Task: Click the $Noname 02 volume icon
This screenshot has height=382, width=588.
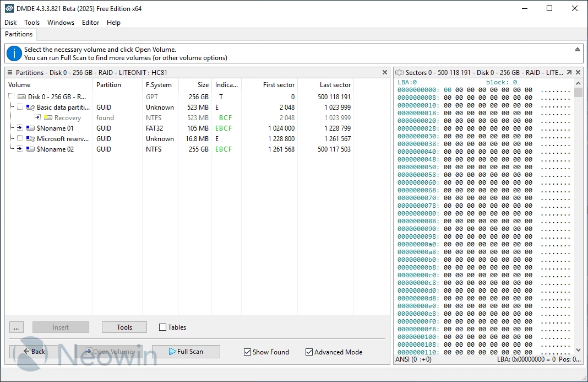Action: (30, 149)
